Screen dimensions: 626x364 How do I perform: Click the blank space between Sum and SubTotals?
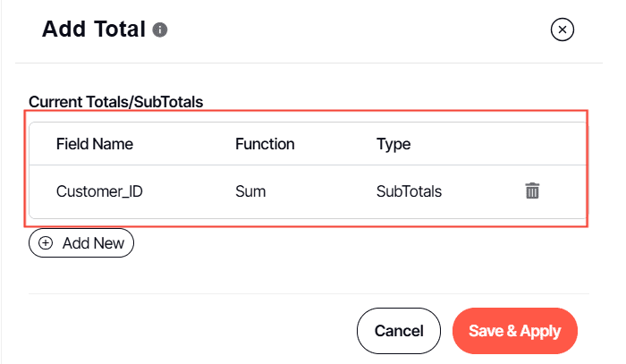pyautogui.click(x=320, y=190)
